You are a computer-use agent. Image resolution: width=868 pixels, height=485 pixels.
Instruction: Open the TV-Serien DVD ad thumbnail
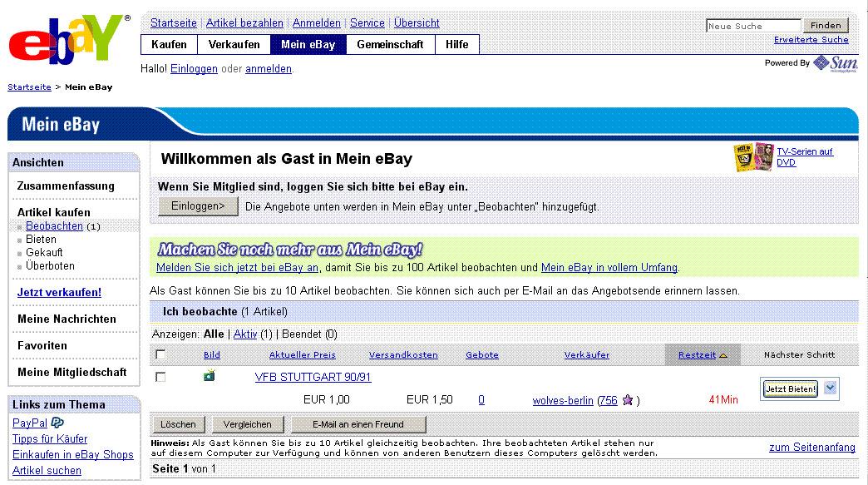click(753, 157)
